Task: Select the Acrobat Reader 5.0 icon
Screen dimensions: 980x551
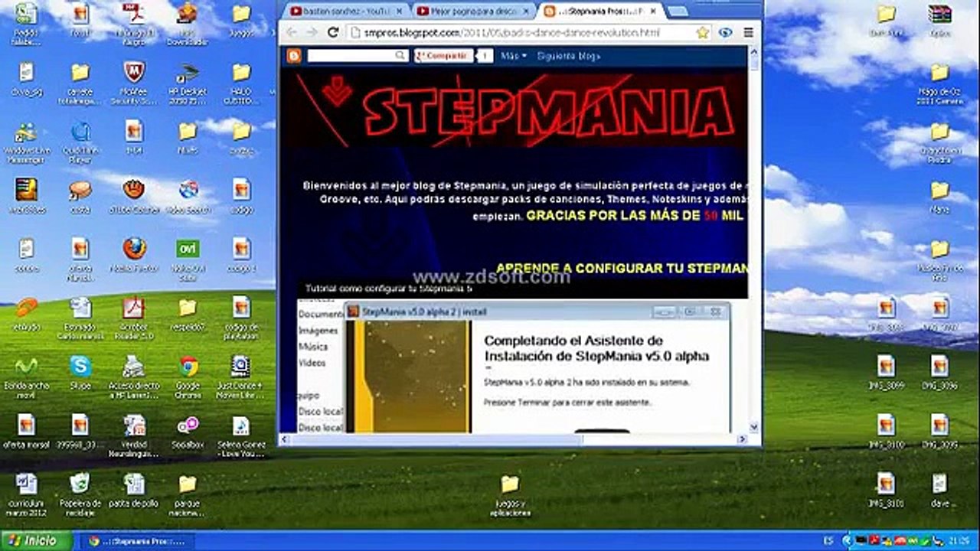Action: 134,317
